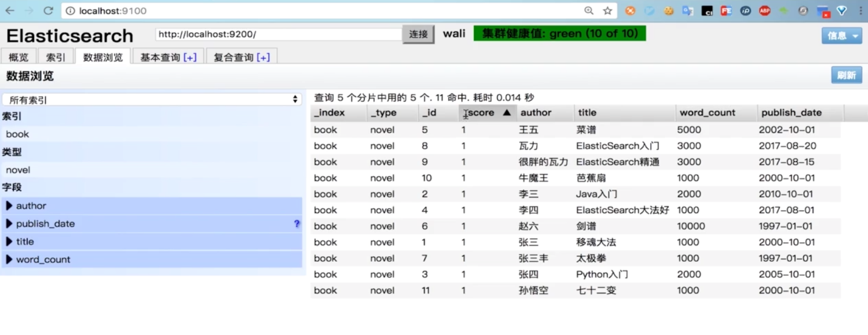868x335 pixels.
Task: Click the title cell ElasticSearch入门
Action: point(618,146)
